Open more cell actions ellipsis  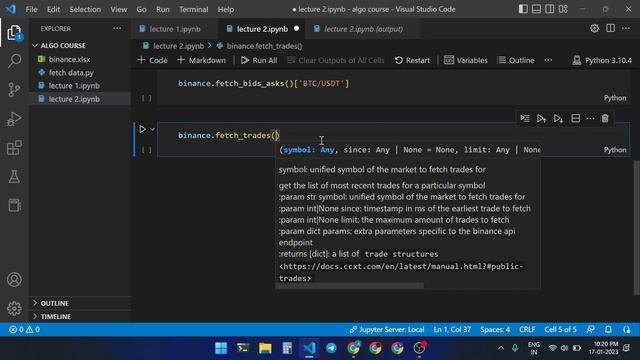(590, 118)
